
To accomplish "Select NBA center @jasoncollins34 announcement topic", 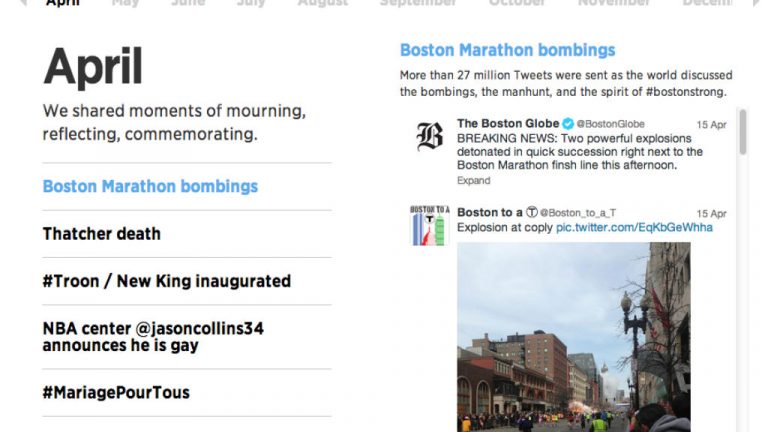I will pos(153,336).
